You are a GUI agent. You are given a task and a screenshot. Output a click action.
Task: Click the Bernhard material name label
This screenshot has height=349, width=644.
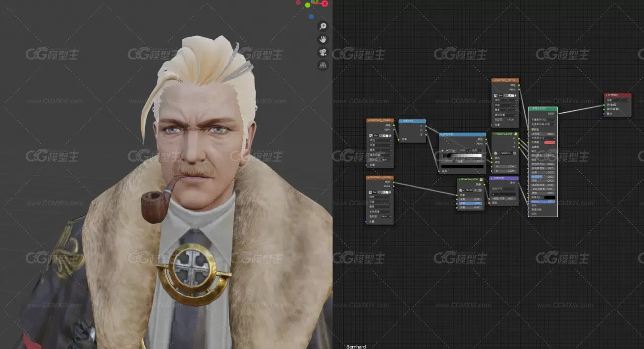(x=356, y=347)
